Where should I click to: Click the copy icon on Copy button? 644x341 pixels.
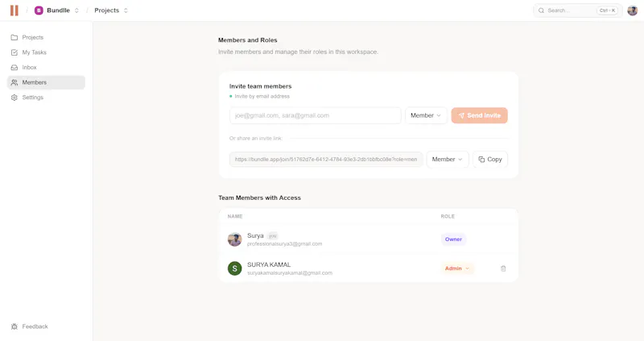point(481,159)
